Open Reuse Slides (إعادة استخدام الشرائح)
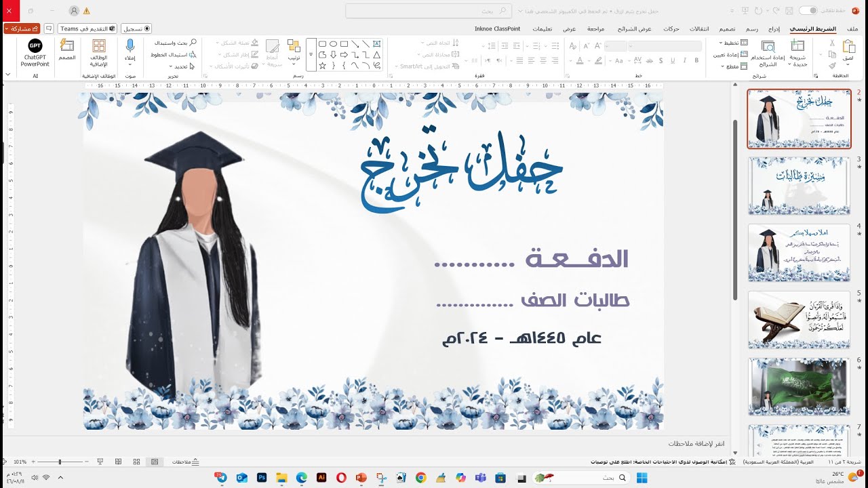 [768, 54]
